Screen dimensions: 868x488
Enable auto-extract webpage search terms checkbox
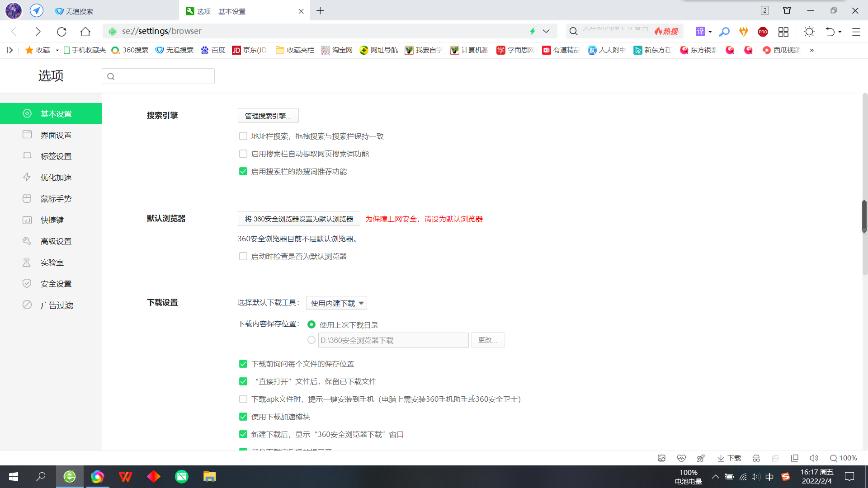tap(243, 154)
